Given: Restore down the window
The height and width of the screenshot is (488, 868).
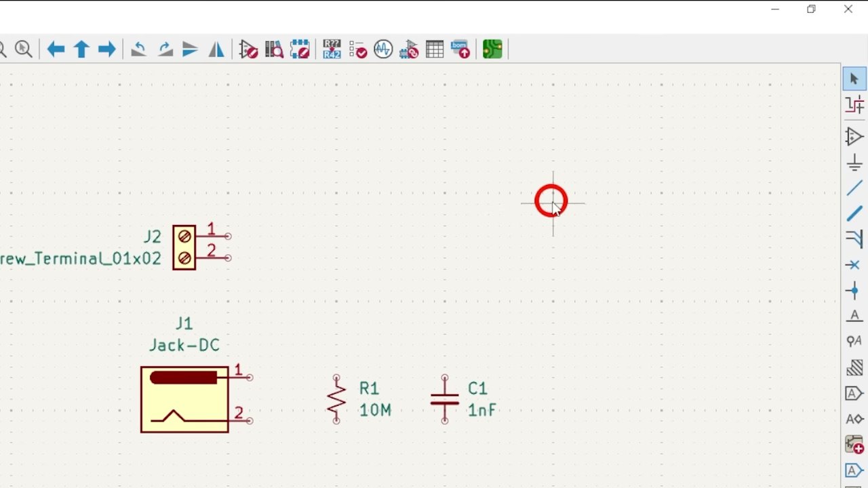Looking at the screenshot, I should 811,9.
